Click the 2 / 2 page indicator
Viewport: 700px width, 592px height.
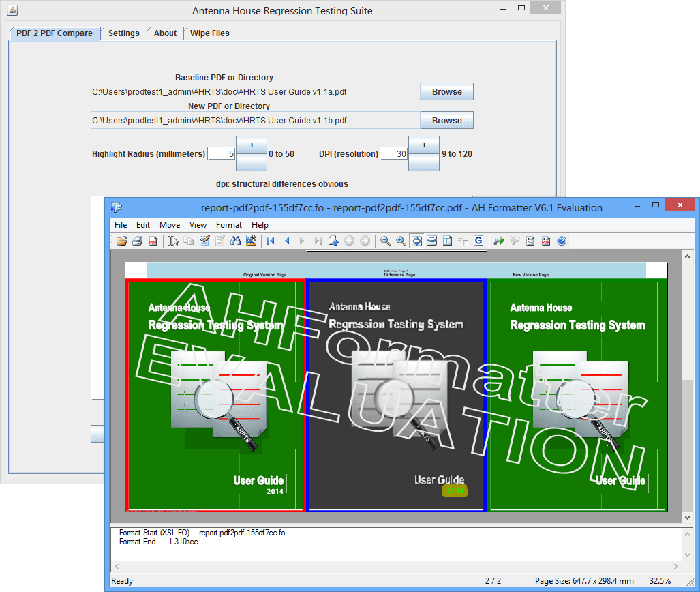click(493, 581)
